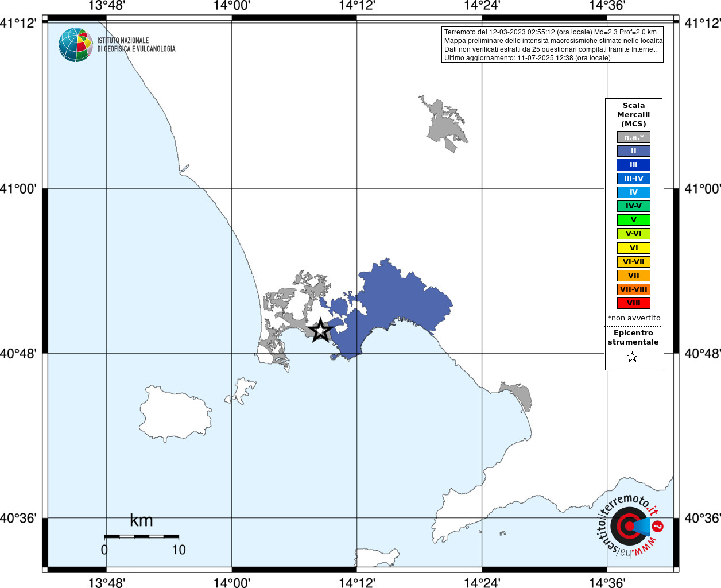Click the III-IV legend swatch

tap(634, 179)
